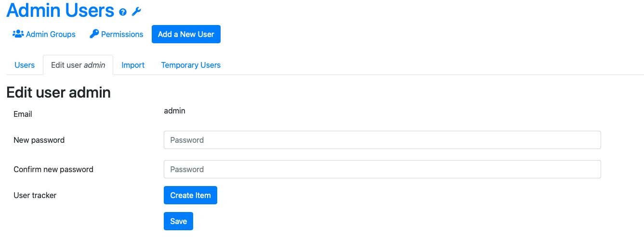Switch to the Temporary Users tab
Screen dimensions: 644x237
[x=191, y=65]
